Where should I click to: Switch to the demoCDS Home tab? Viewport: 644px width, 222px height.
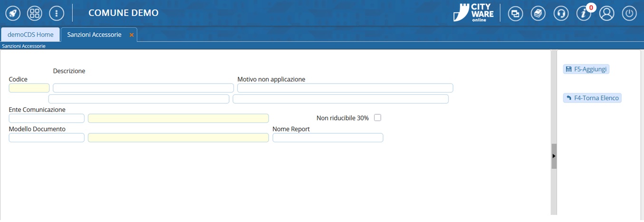(x=30, y=35)
